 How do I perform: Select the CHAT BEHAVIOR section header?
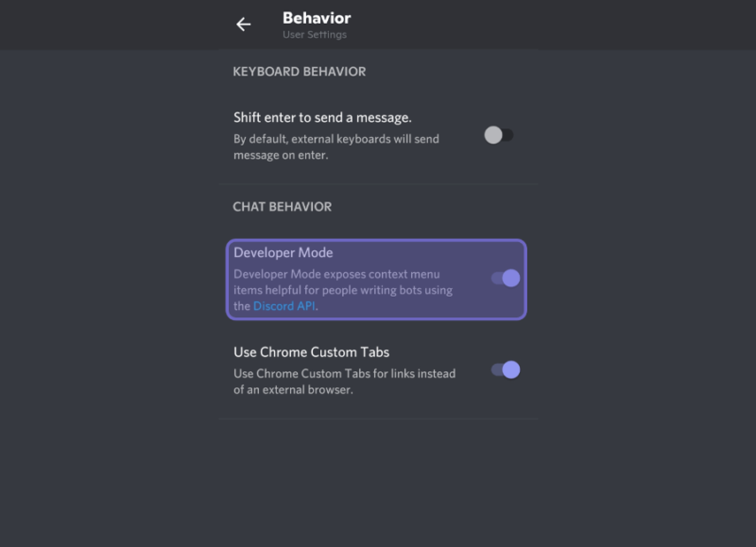pyautogui.click(x=282, y=207)
